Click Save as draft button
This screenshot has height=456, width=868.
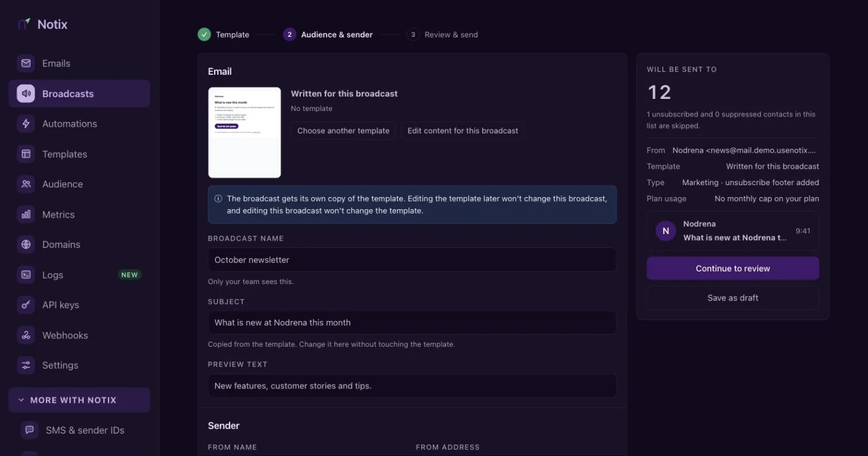pyautogui.click(x=733, y=298)
